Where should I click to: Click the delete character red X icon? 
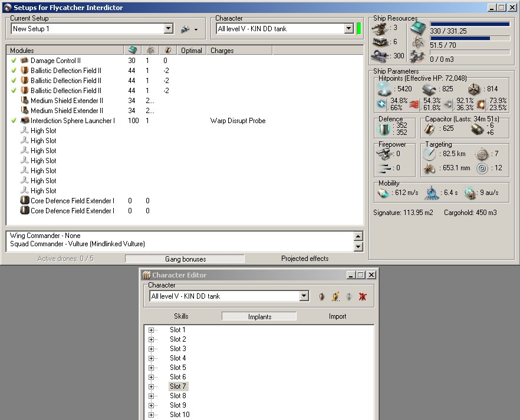[363, 296]
